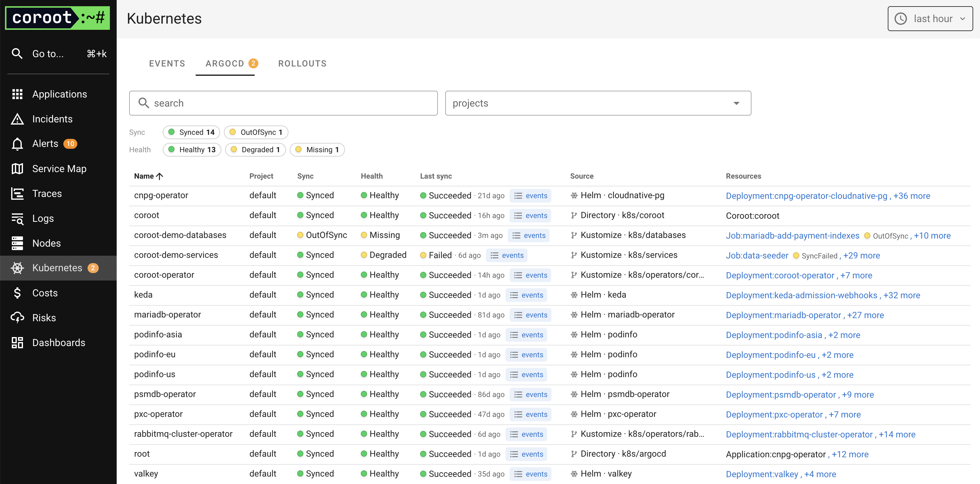Click the Helm icon in keda source

[574, 295]
